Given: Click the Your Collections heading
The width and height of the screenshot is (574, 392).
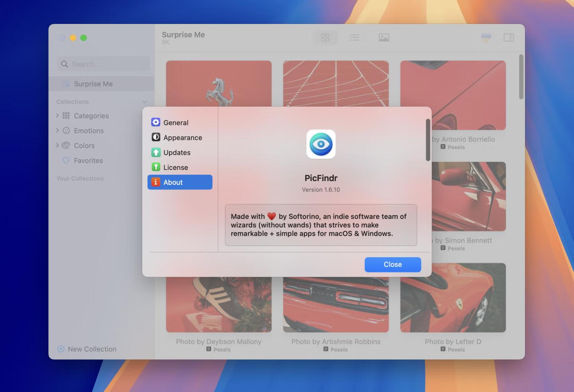Looking at the screenshot, I should (80, 178).
